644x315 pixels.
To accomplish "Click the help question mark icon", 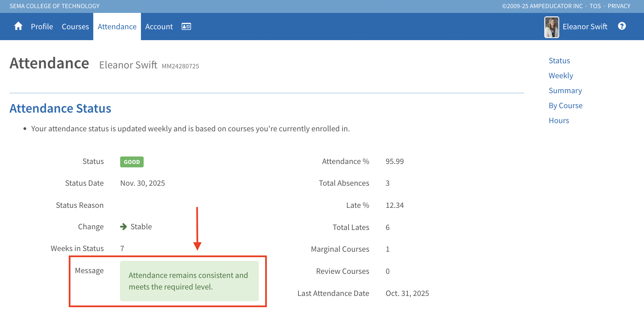I will (622, 26).
